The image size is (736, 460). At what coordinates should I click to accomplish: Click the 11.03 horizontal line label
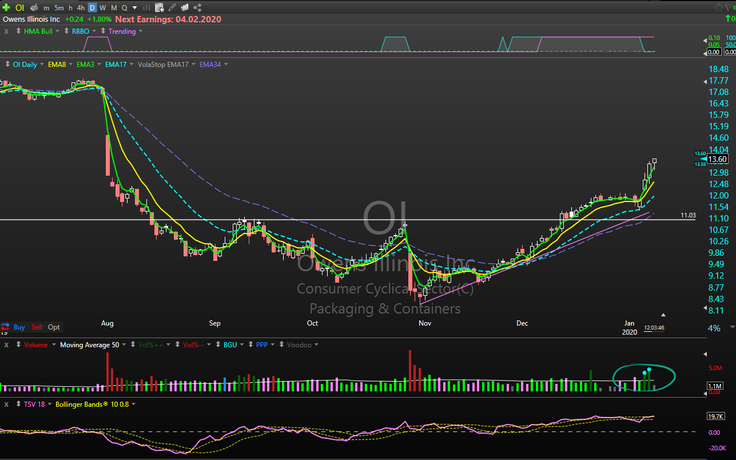coord(688,215)
